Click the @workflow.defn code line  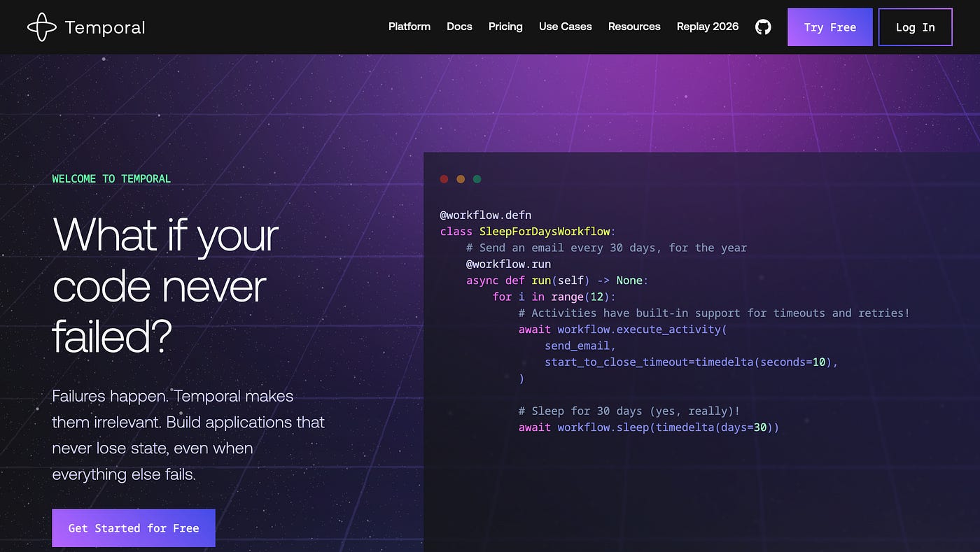click(486, 215)
